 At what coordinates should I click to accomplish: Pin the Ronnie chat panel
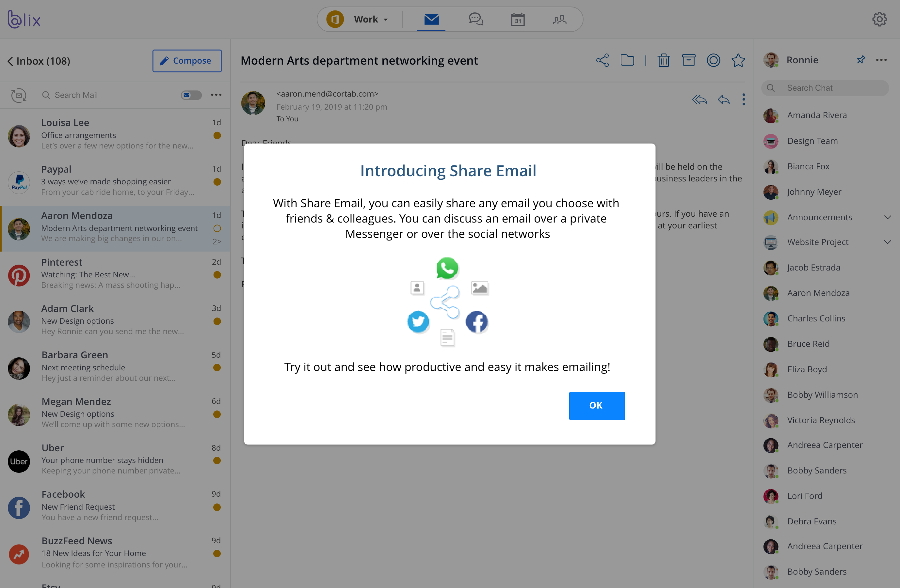(861, 60)
